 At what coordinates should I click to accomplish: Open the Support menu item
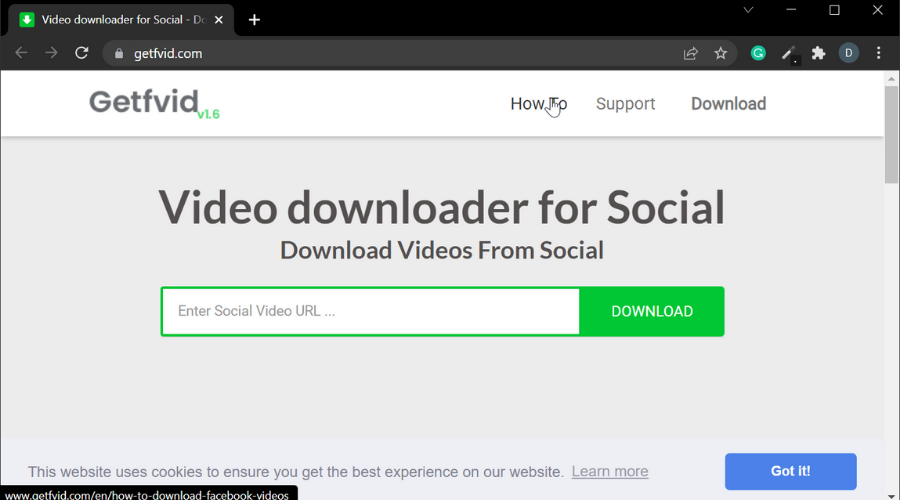pyautogui.click(x=625, y=104)
